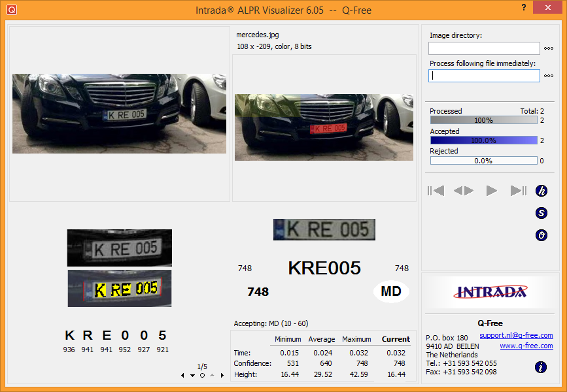Click the Accepted 100.0% progress bar
The width and height of the screenshot is (567, 392).
click(484, 140)
